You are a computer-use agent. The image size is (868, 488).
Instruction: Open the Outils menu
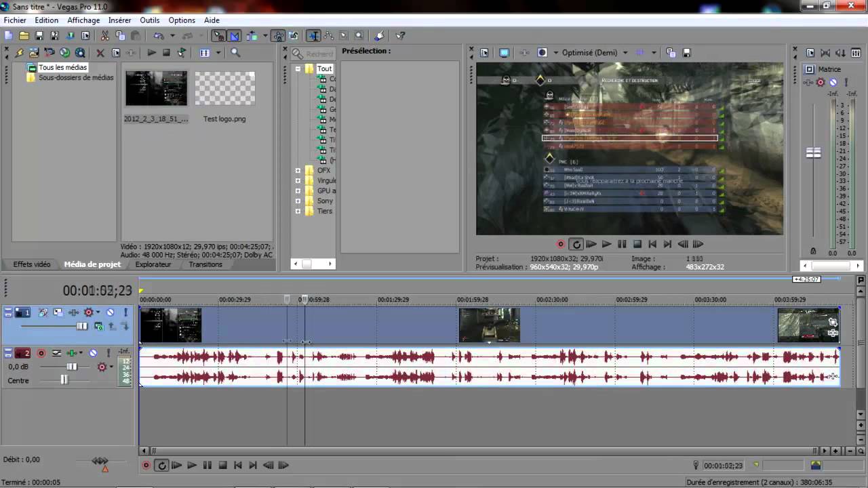[x=150, y=20]
